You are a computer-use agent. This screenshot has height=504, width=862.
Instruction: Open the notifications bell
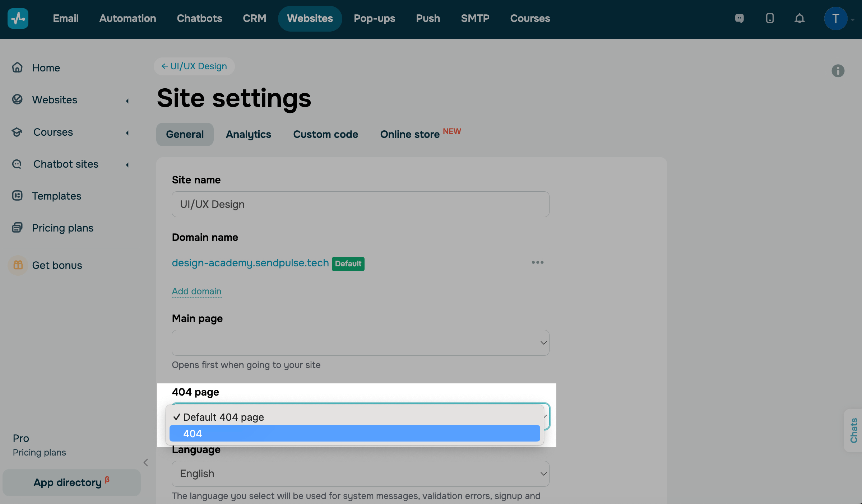800,18
